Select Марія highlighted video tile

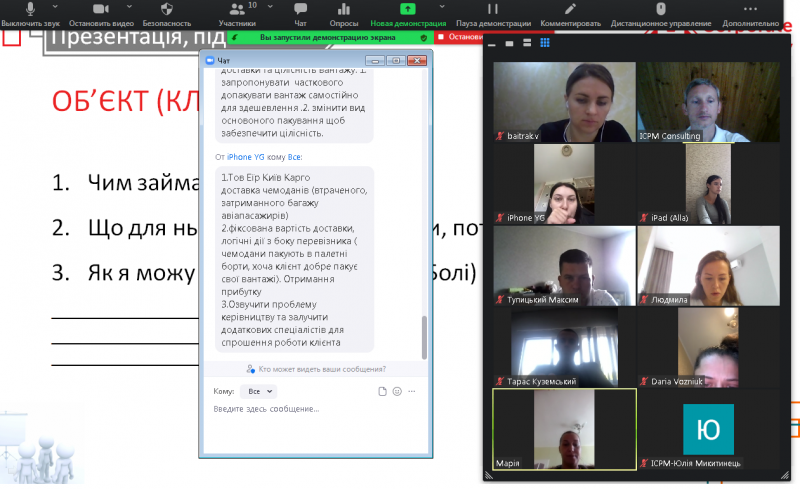tap(564, 429)
